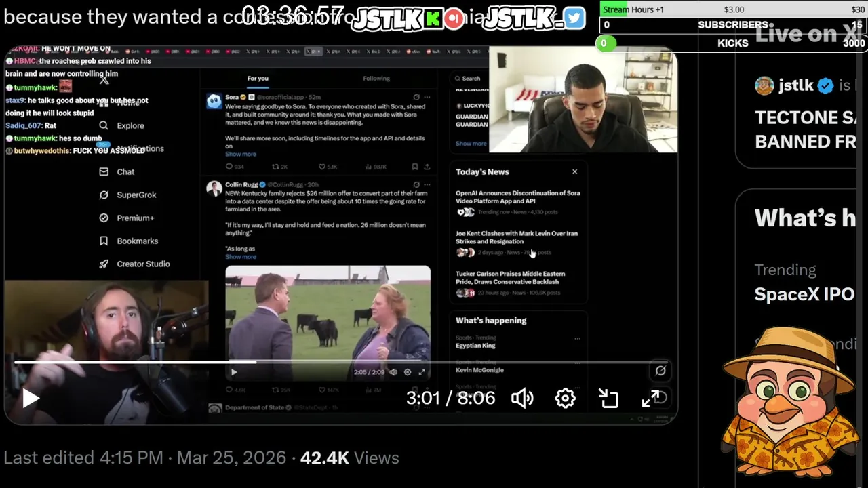Expand Show more on the Sora post
The width and height of the screenshot is (868, 488).
pos(241,154)
